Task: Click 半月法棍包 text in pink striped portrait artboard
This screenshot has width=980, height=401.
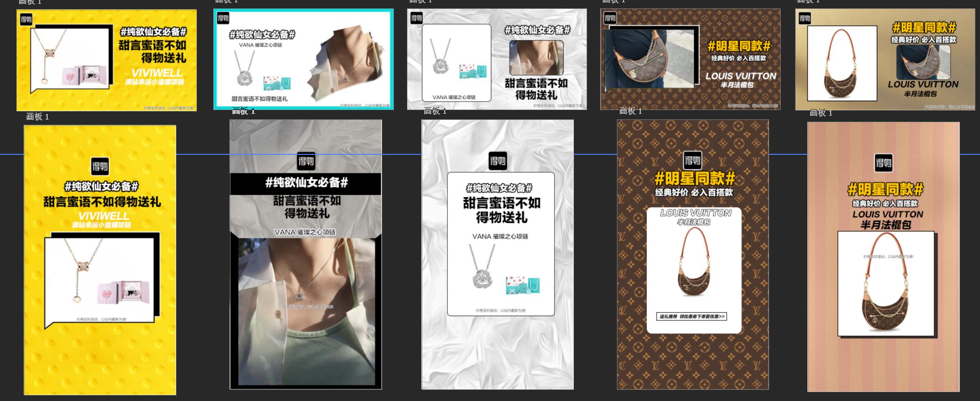Action: click(x=886, y=225)
